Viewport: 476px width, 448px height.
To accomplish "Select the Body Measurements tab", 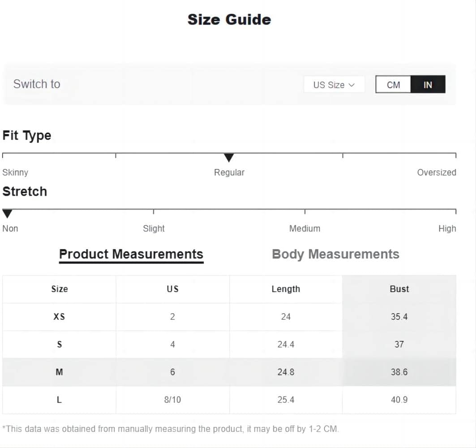I will (x=335, y=254).
